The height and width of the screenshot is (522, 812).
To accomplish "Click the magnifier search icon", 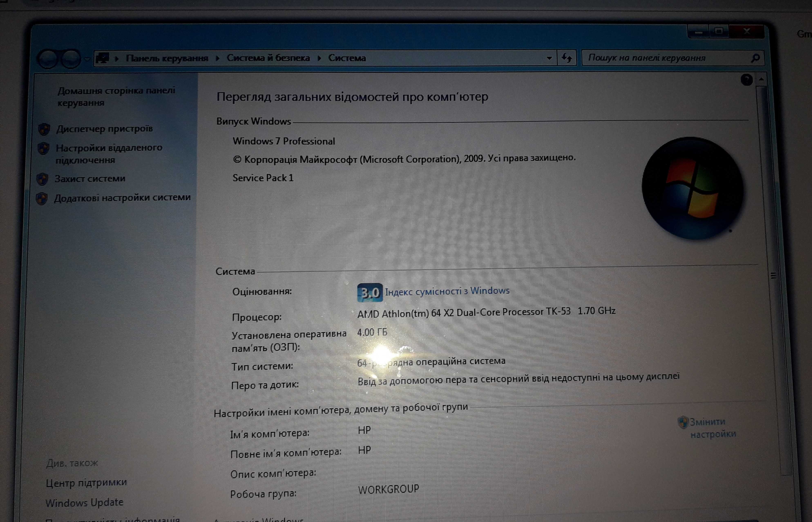I will (755, 58).
